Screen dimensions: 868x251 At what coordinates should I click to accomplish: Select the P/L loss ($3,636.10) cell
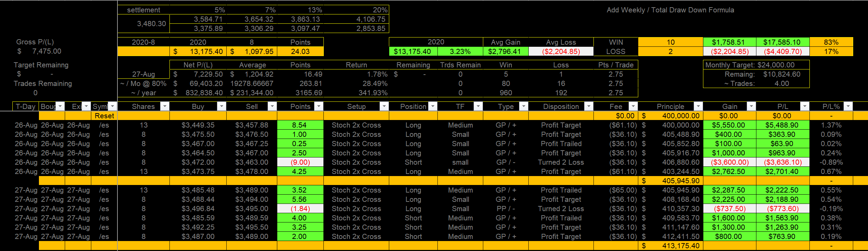[783, 162]
